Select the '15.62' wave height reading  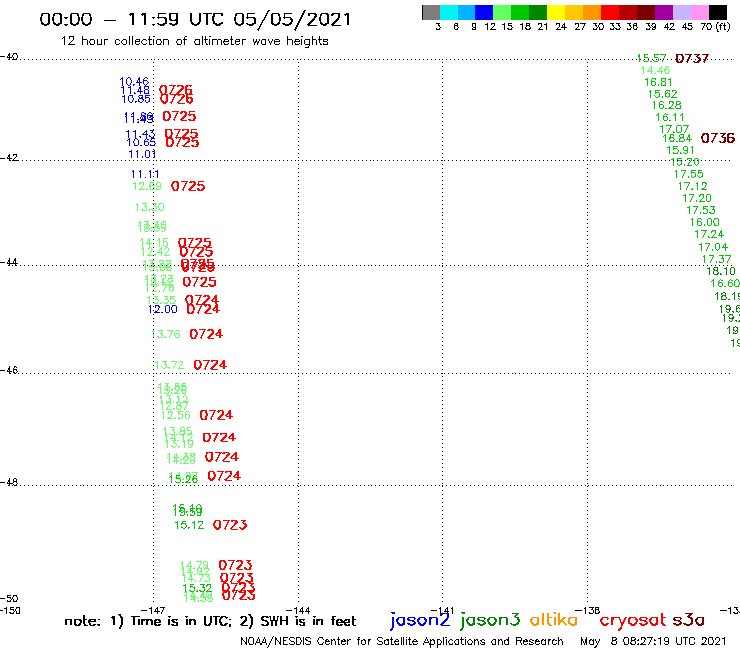point(663,94)
